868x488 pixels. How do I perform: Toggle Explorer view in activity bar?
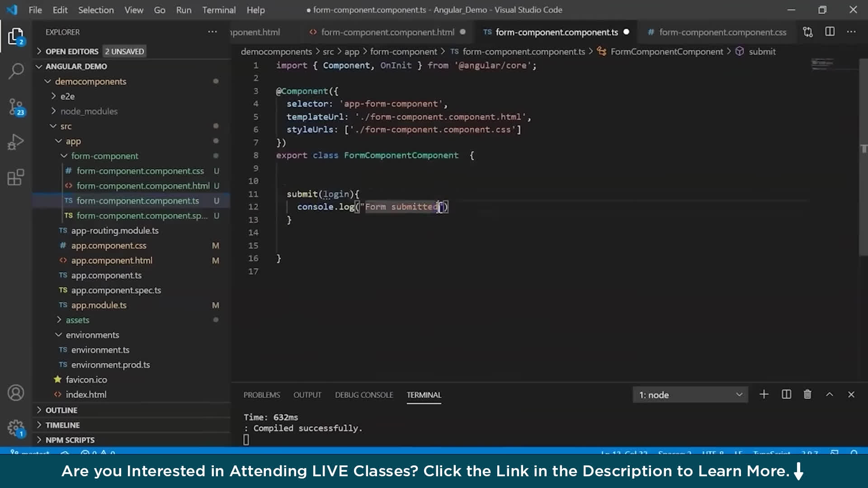coord(16,36)
